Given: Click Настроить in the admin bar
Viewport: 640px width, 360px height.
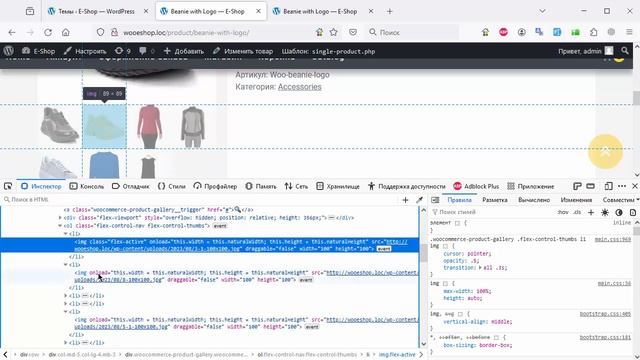Looking at the screenshot, I should pyautogui.click(x=85, y=51).
